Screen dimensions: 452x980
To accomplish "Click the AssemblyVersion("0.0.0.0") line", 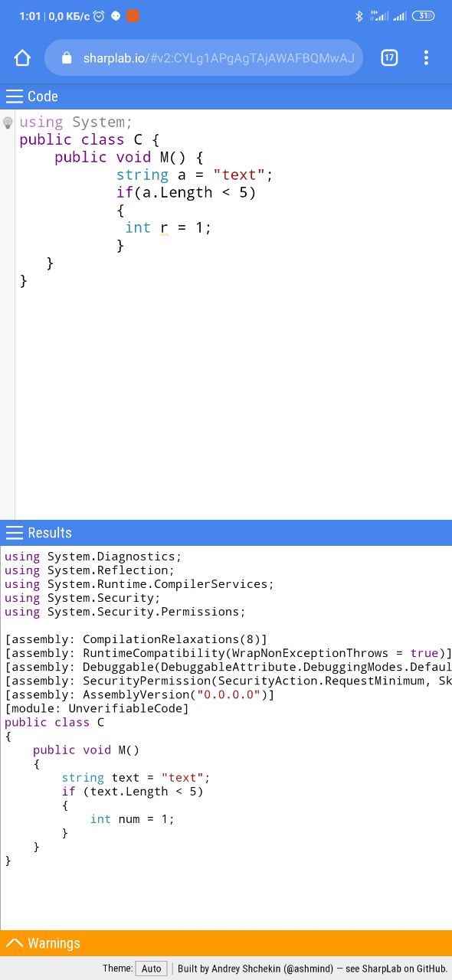I will pos(139,694).
